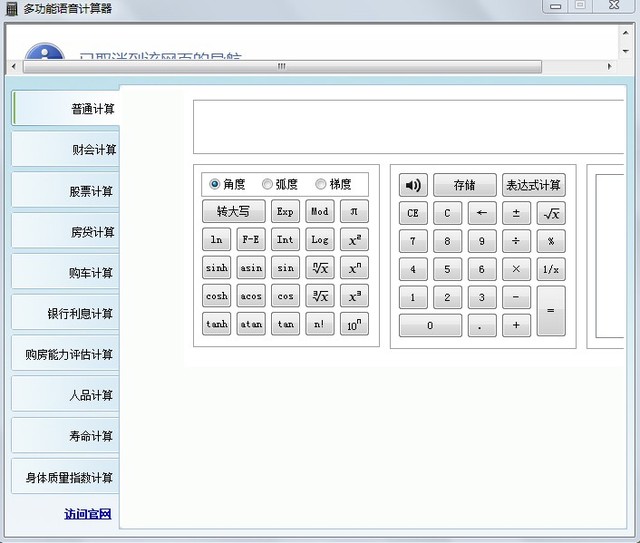Click the 转大写 button
This screenshot has width=640, height=543.
(x=233, y=212)
